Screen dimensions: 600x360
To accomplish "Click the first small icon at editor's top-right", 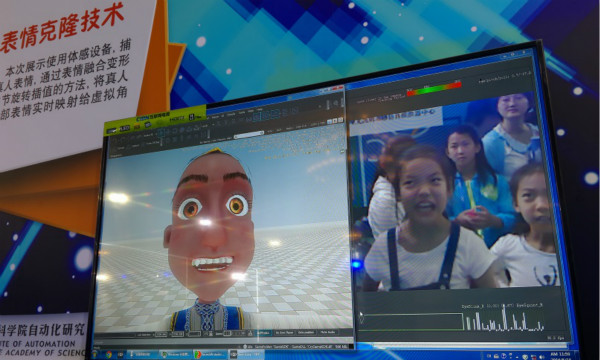I will pos(329,122).
